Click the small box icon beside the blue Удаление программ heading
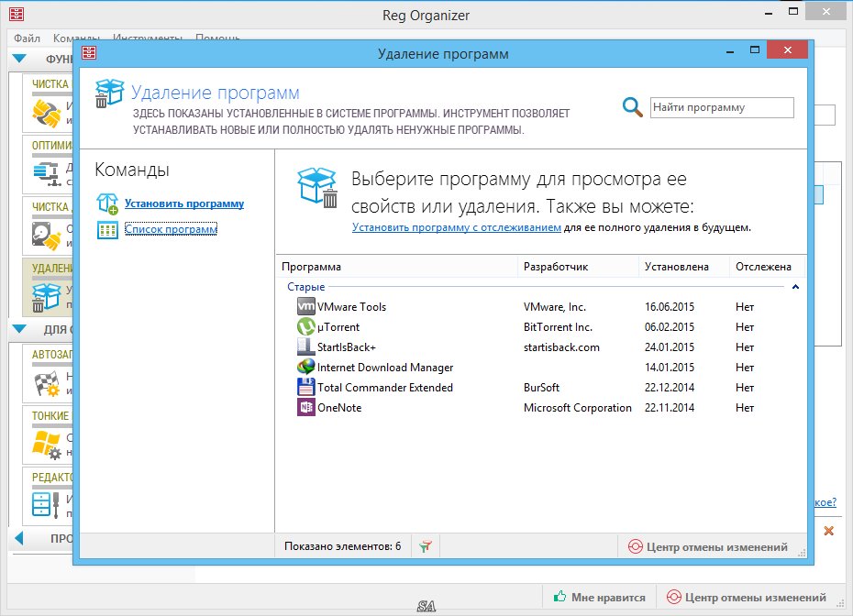 point(109,93)
